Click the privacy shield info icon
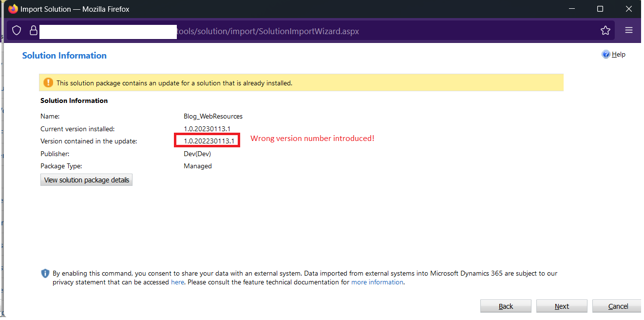 tap(45, 274)
